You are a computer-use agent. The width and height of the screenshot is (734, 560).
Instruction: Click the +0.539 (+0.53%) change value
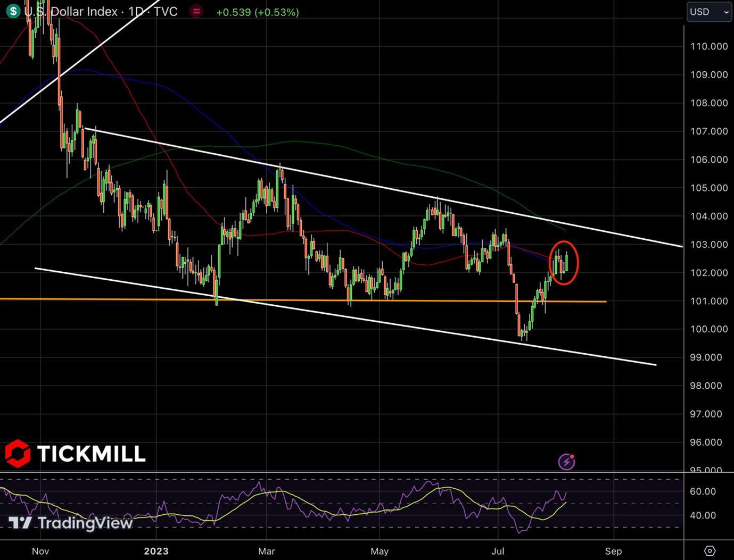(x=258, y=12)
